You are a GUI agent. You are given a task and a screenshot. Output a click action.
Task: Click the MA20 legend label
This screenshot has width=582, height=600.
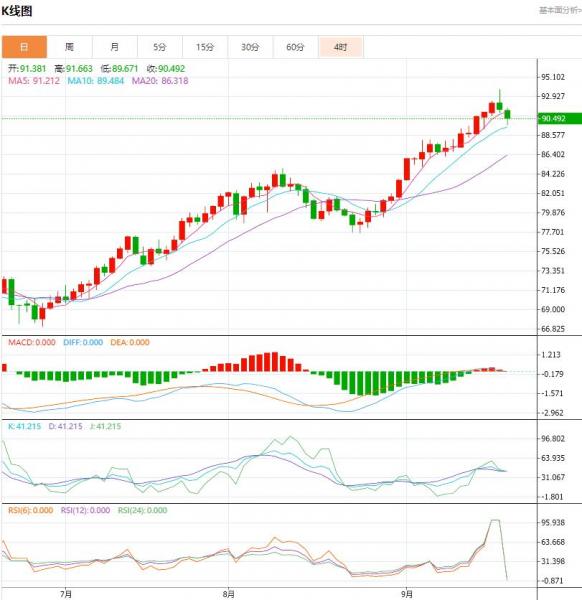tap(160, 81)
